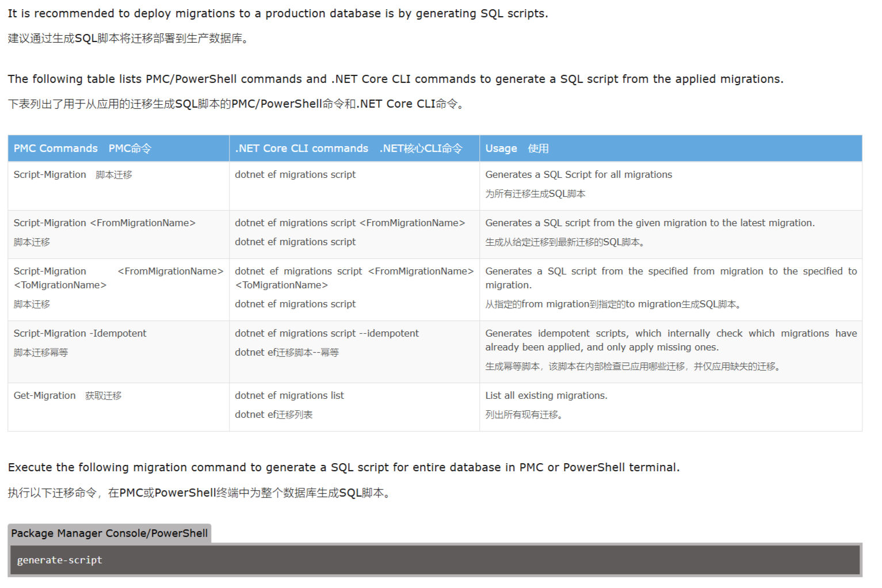This screenshot has height=588, width=882.
Task: Click the 'List all existing migrations.' description
Action: click(546, 395)
